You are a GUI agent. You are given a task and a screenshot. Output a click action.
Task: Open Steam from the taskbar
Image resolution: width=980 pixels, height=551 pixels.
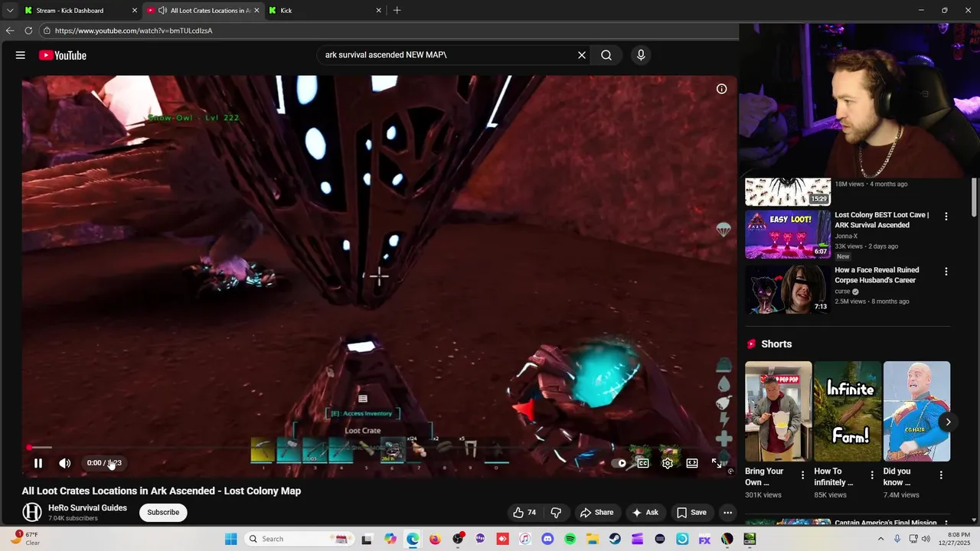615,539
